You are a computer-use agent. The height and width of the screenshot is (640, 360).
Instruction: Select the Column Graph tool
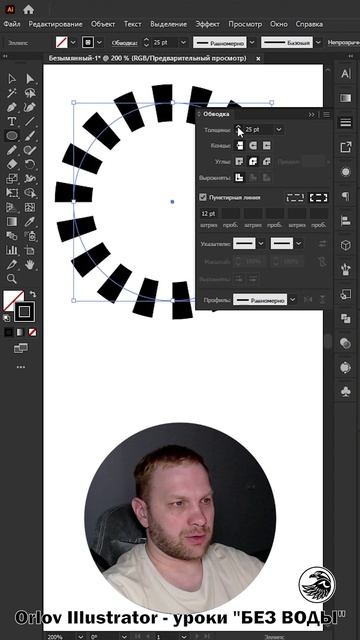point(12,250)
